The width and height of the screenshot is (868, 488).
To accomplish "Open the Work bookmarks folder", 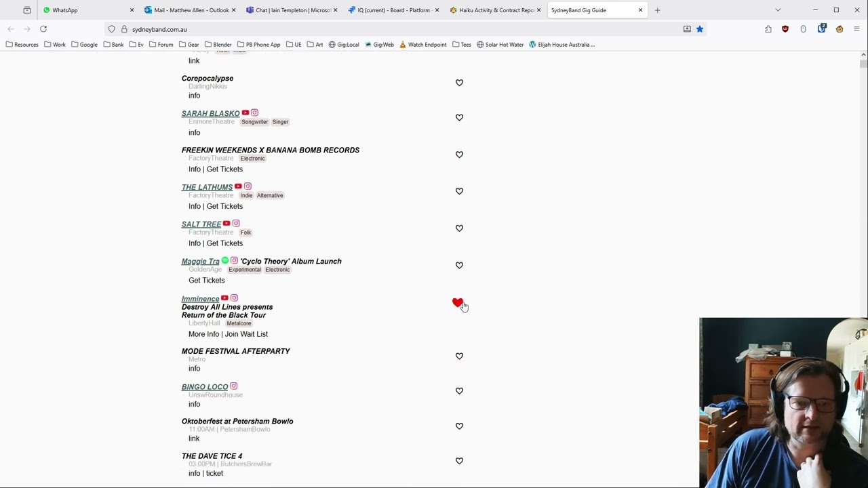I will pos(55,45).
